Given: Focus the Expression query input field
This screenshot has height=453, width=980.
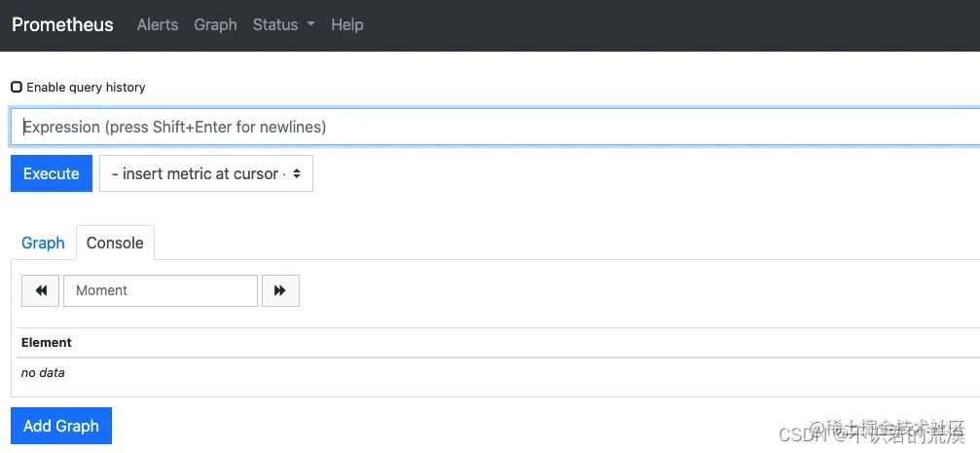Looking at the screenshot, I should 487,127.
